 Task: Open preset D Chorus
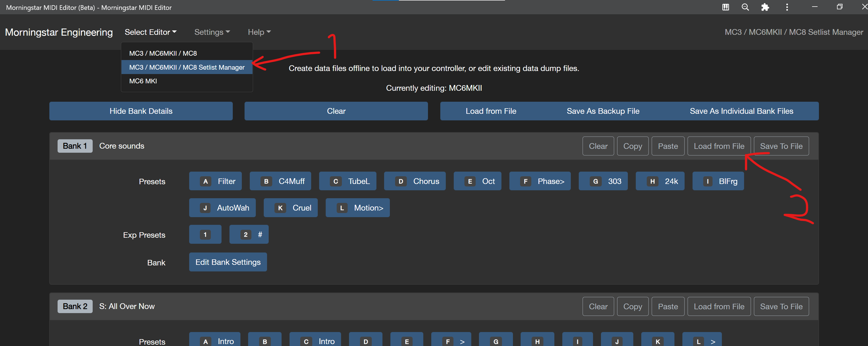pos(415,181)
